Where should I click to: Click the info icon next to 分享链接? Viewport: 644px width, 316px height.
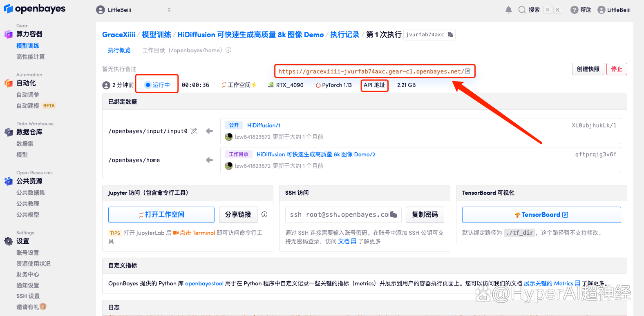[x=264, y=214]
